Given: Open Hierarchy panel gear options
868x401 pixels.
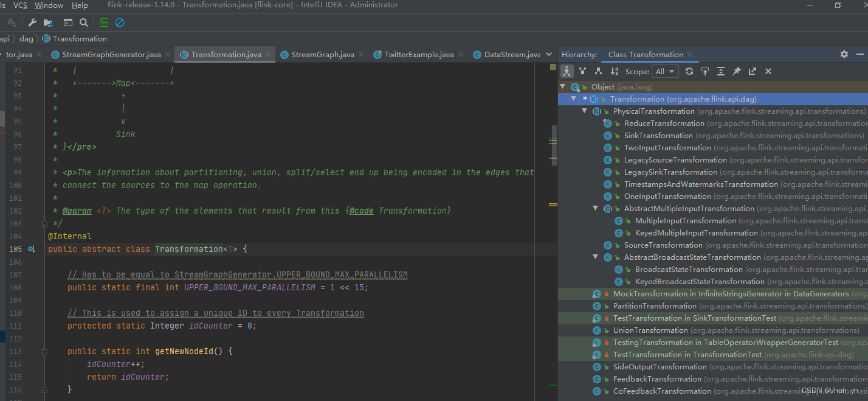Looking at the screenshot, I should point(844,54).
